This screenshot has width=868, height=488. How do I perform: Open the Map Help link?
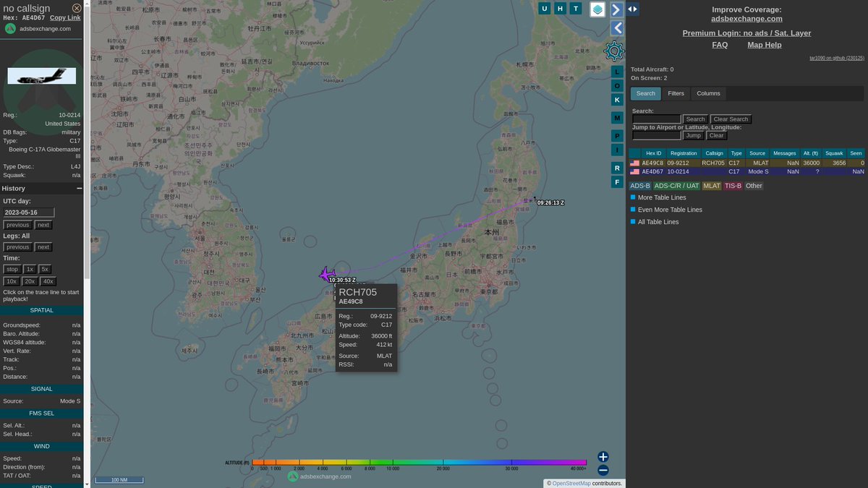765,45
